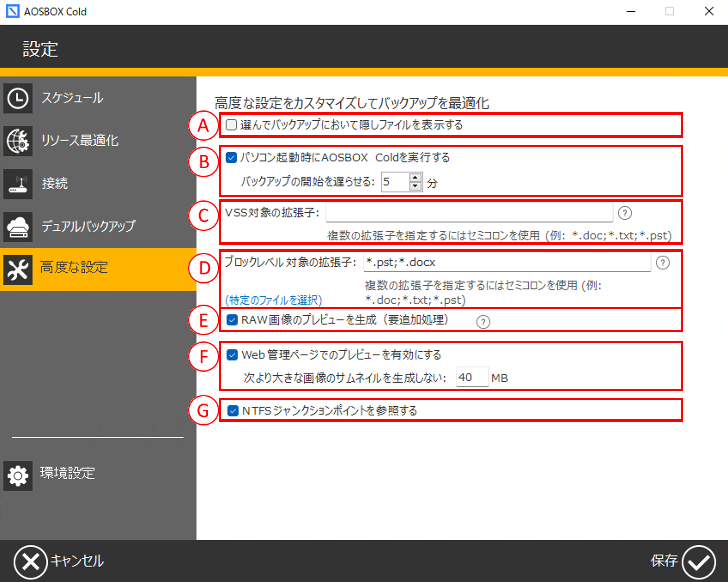Toggle run AOSBOX Cold at PC startup

click(231, 158)
